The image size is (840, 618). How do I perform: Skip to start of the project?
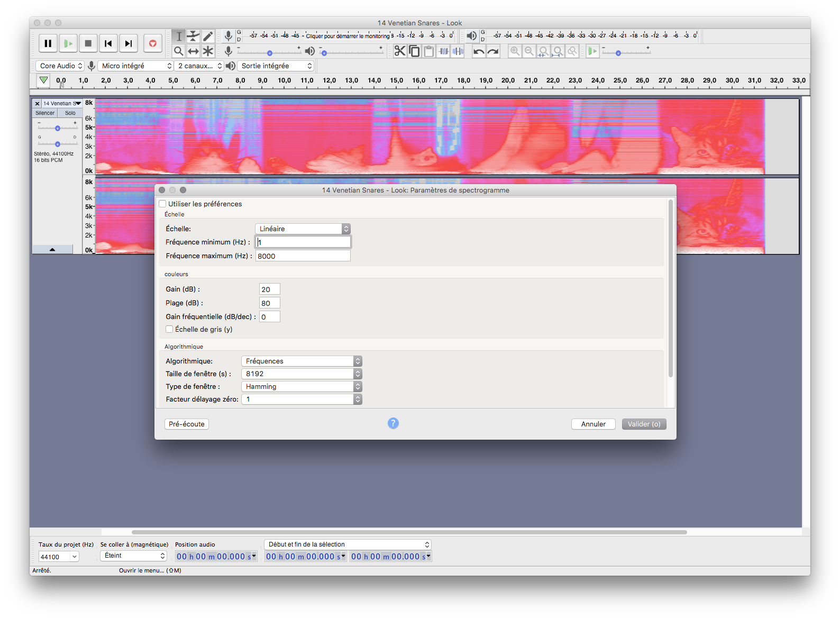click(108, 43)
